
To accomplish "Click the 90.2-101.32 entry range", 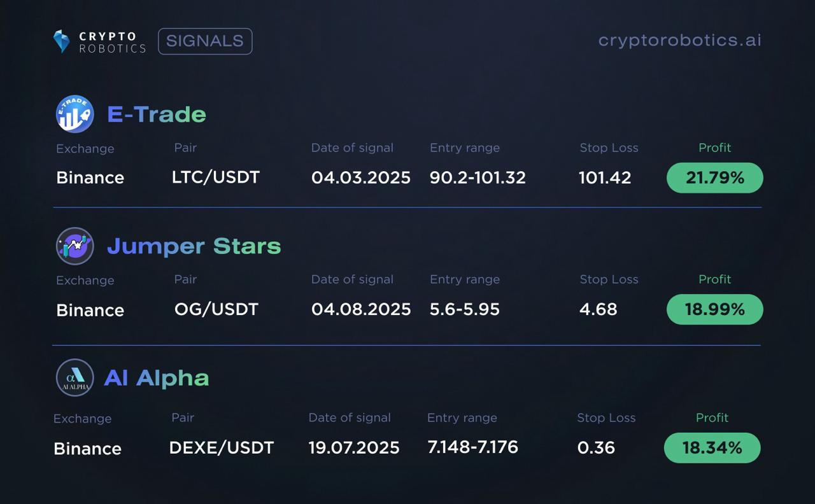I will click(x=478, y=178).
